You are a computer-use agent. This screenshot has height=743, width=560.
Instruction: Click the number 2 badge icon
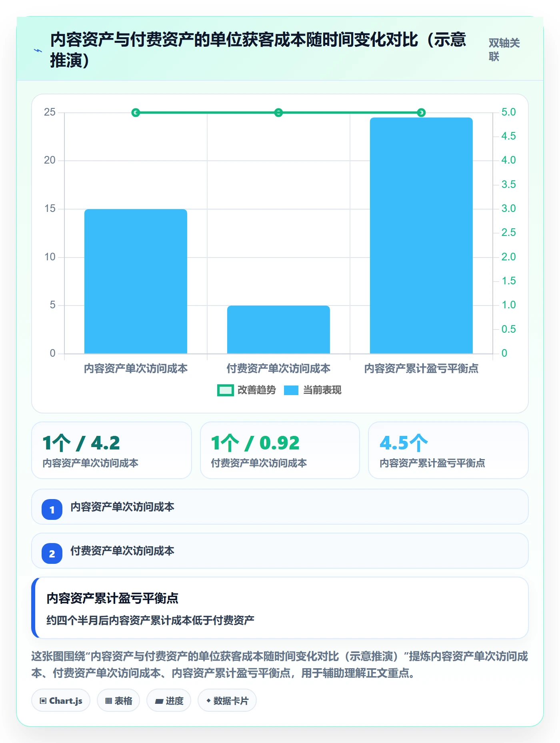(52, 553)
